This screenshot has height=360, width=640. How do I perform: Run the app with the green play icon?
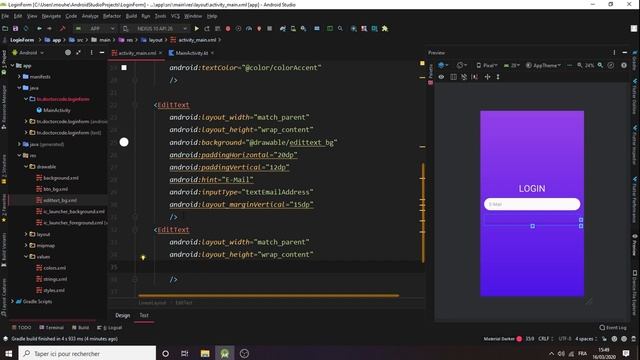click(196, 29)
